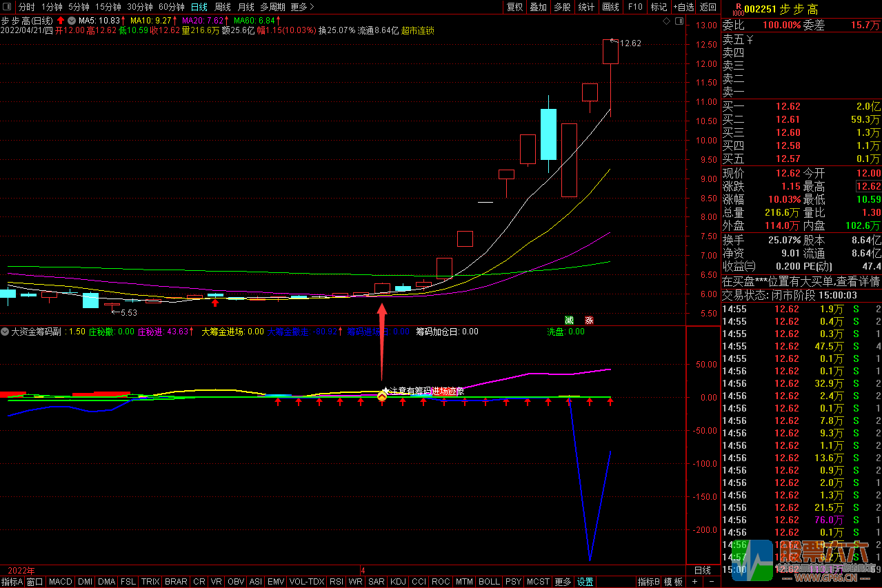Viewport: 882px width, 588px height.
Task: Select the MACD indicator
Action: (x=61, y=582)
